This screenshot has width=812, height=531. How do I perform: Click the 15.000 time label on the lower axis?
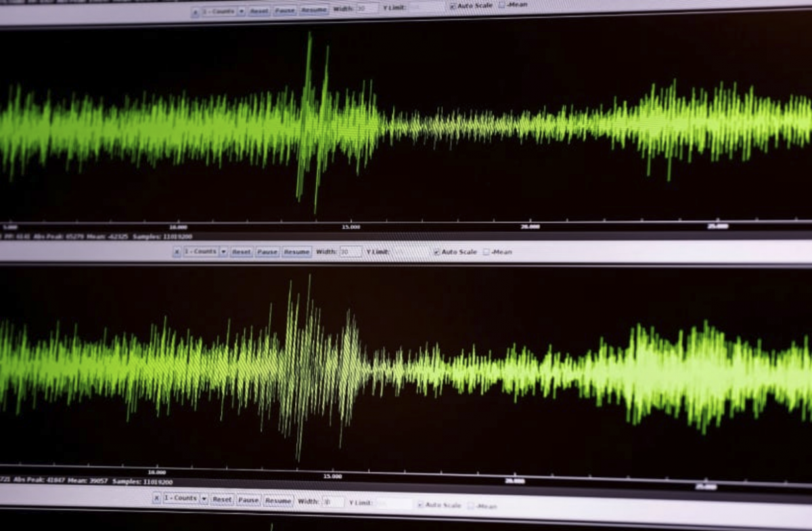click(332, 476)
